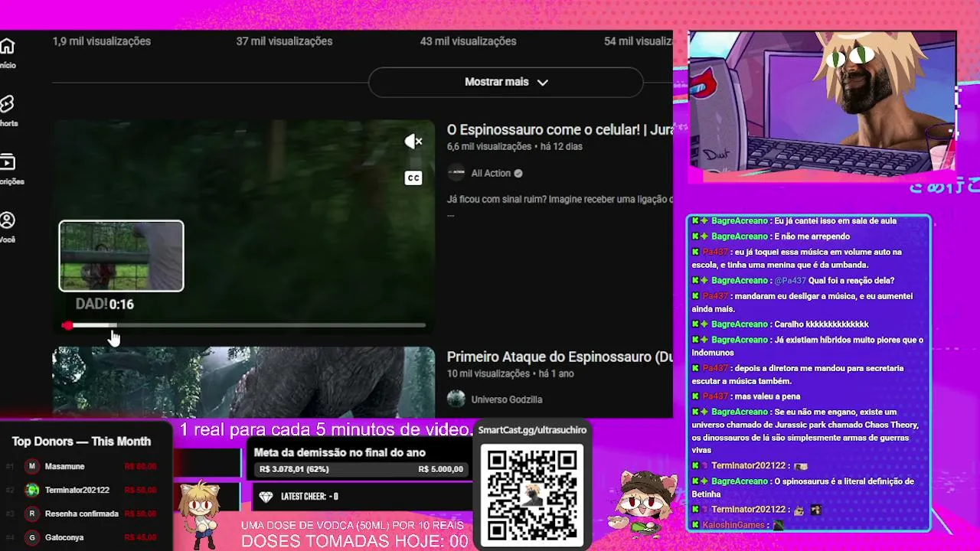
Task: Click the SmartCast QR code
Action: coord(532,495)
